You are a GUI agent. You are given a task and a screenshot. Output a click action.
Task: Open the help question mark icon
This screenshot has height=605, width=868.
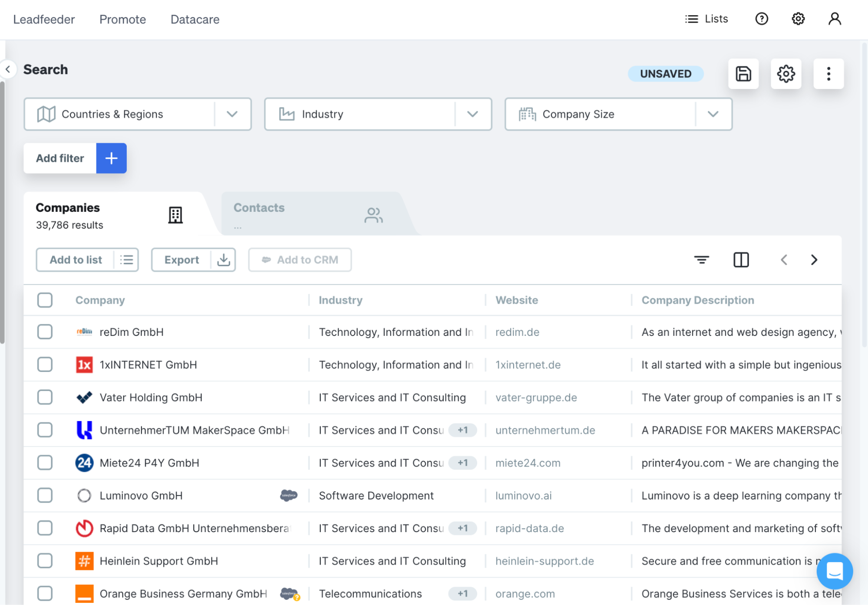pos(761,19)
